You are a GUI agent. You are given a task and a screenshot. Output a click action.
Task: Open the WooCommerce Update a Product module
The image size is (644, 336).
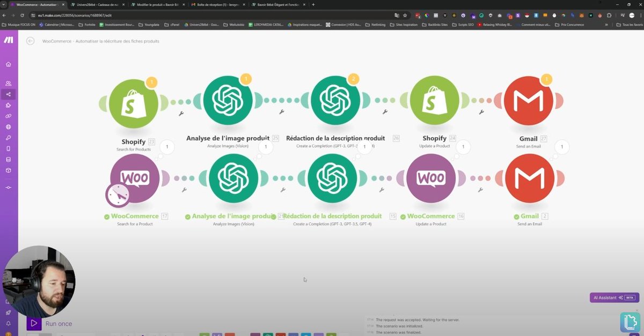[x=431, y=178]
